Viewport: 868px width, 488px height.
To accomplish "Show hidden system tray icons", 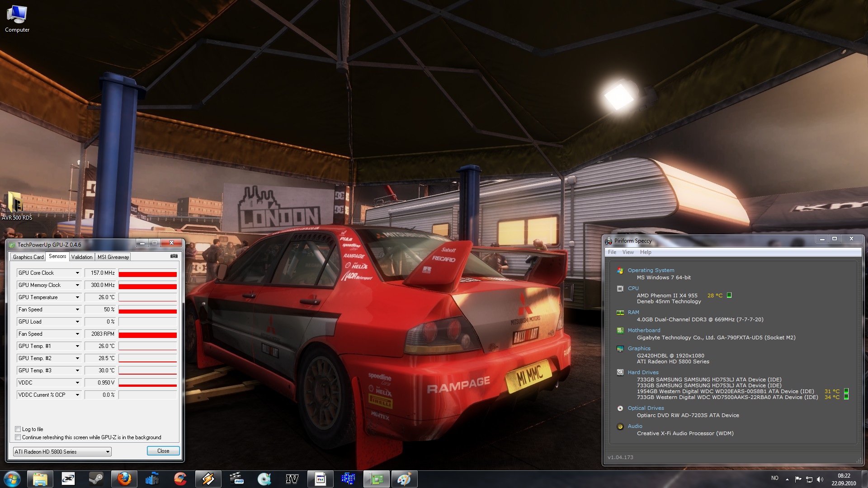I will pos(787,479).
